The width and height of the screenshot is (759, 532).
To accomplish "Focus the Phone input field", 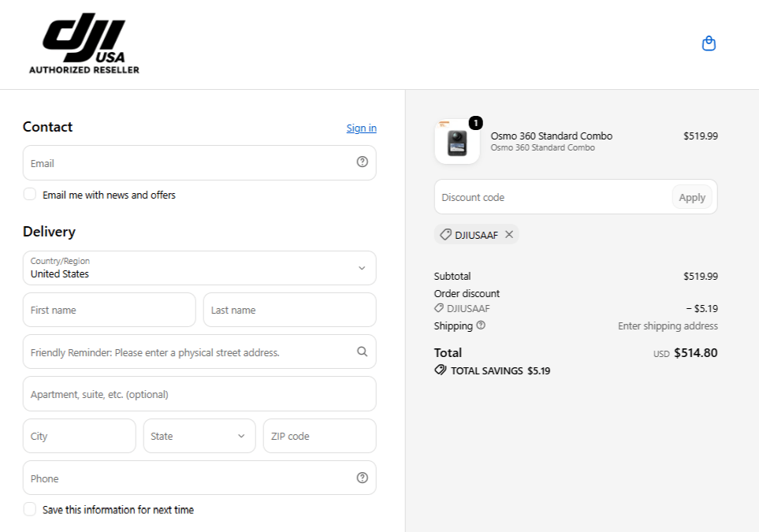I will tap(199, 478).
